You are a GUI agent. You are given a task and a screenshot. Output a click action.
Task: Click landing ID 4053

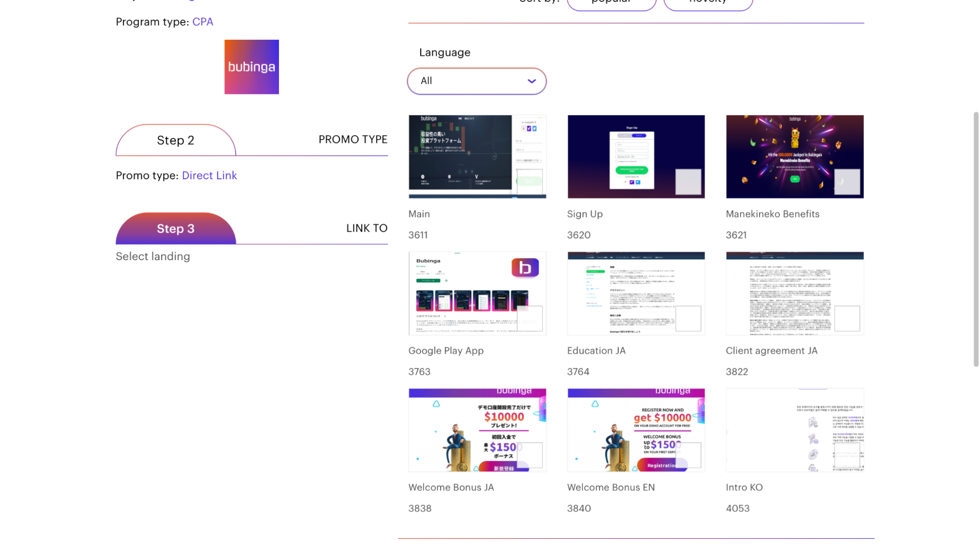tap(738, 508)
